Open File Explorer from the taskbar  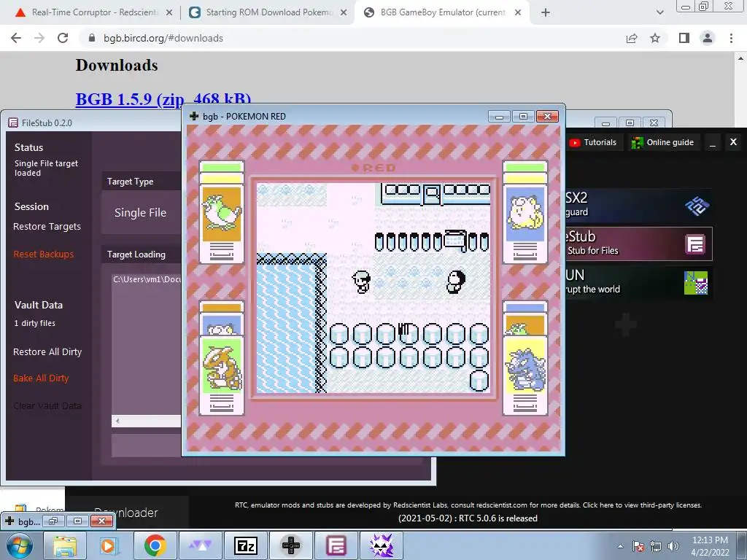pos(64,545)
